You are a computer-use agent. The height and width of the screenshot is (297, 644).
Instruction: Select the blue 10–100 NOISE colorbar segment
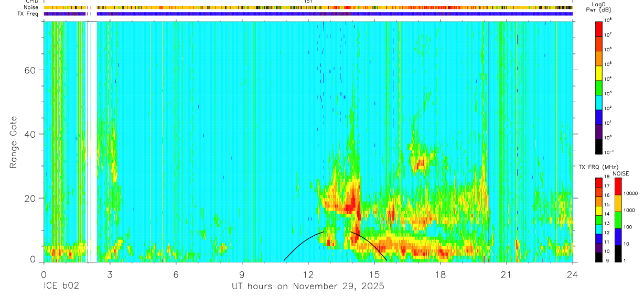pos(617,237)
